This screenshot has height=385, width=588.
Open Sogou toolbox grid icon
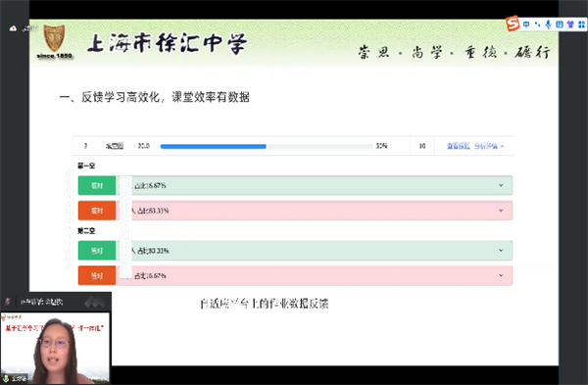pyautogui.click(x=581, y=24)
